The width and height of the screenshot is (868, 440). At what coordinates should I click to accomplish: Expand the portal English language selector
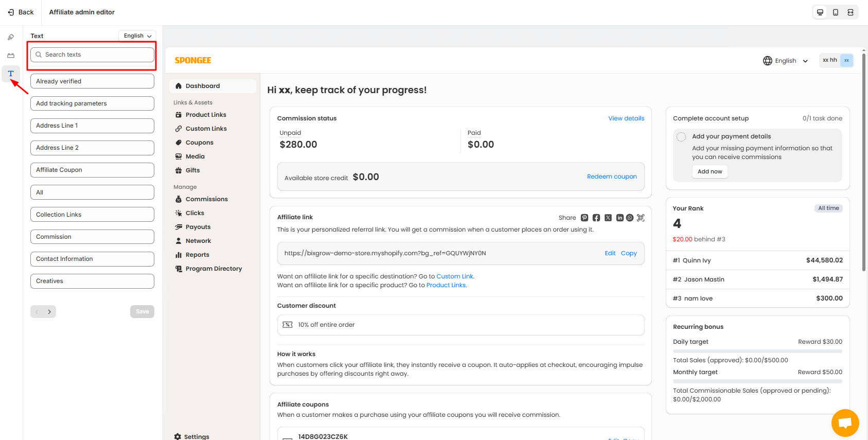(x=785, y=61)
